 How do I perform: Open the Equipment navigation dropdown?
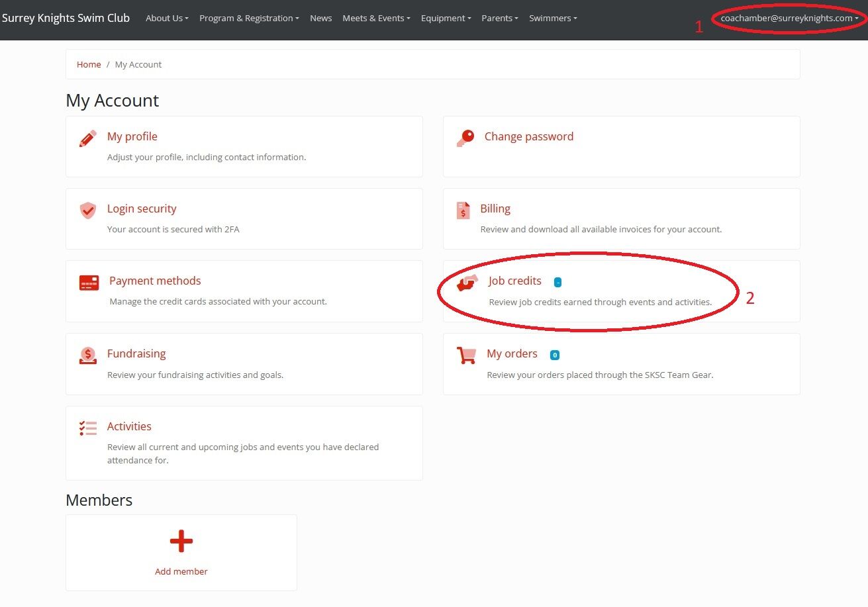(x=446, y=19)
